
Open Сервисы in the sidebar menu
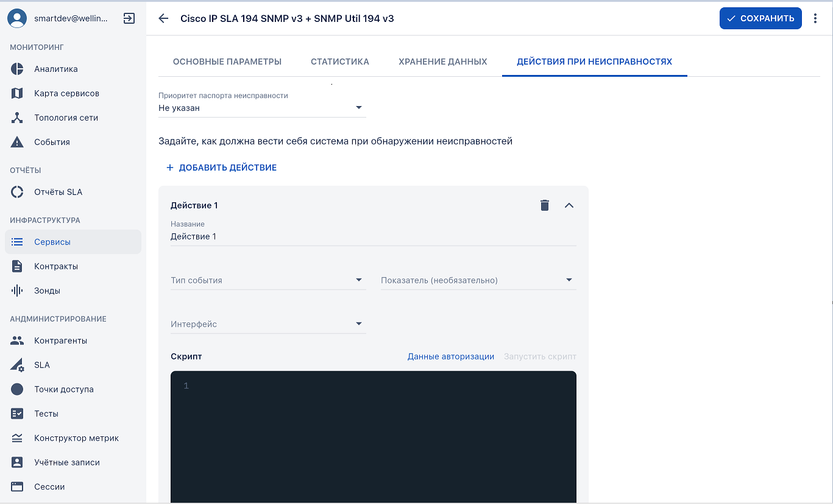pos(73,242)
